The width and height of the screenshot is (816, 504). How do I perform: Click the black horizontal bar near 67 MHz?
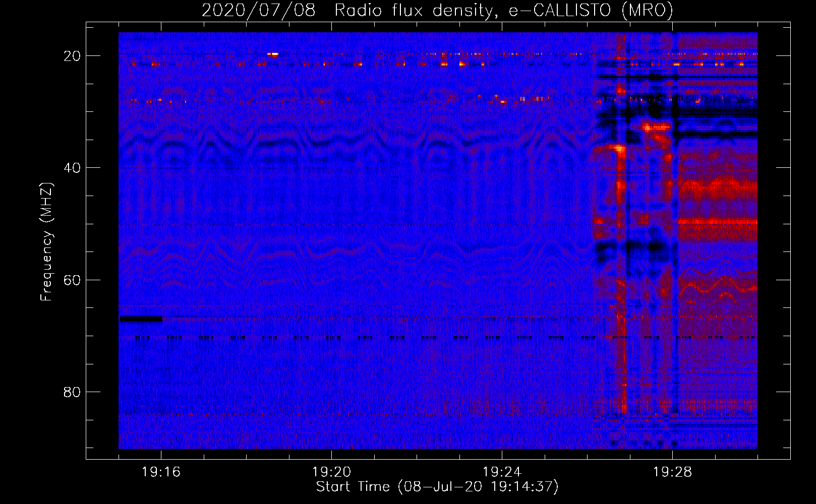[x=141, y=319]
